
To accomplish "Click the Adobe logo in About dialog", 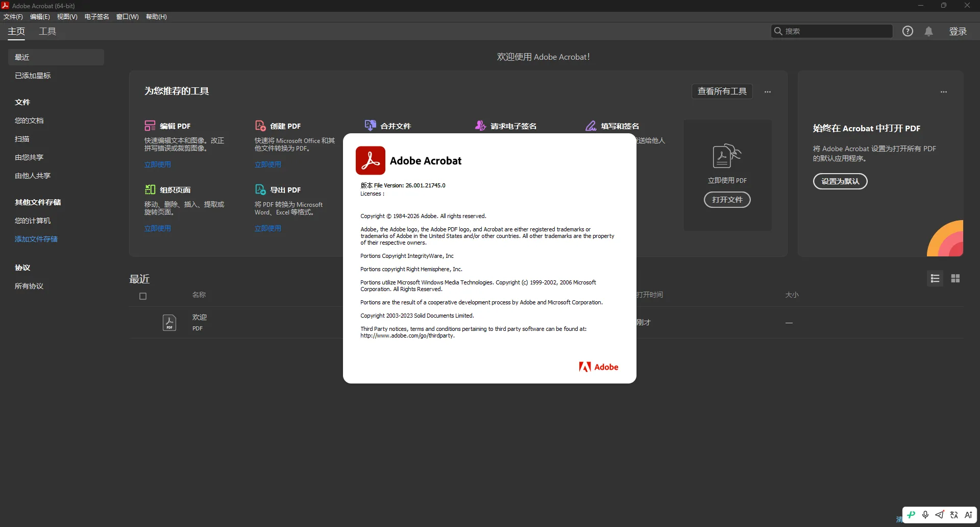I will pos(599,367).
